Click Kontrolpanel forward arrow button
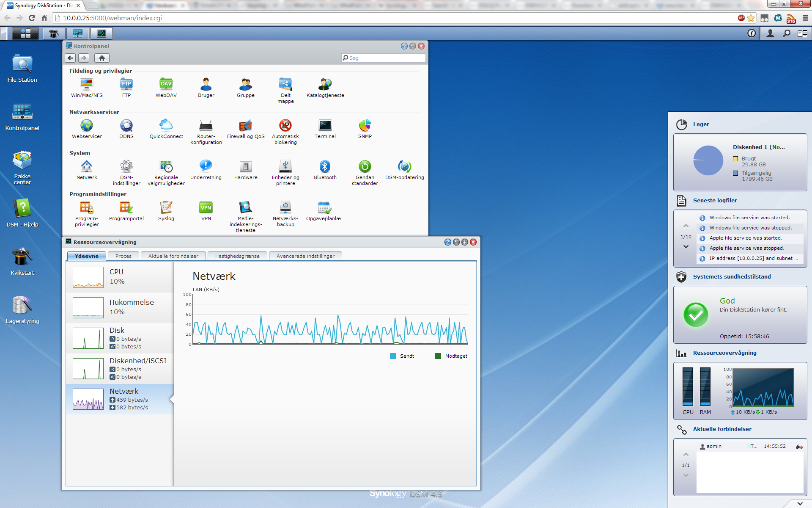This screenshot has width=812, height=508. coord(84,58)
